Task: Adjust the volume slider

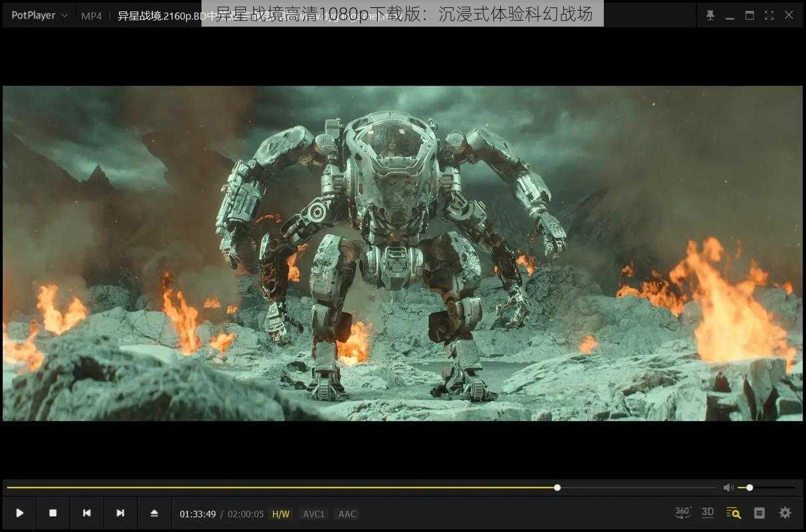Action: [767, 487]
